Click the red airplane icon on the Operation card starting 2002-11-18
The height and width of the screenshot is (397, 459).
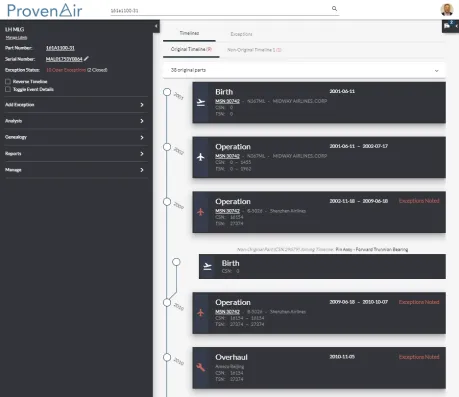201,212
